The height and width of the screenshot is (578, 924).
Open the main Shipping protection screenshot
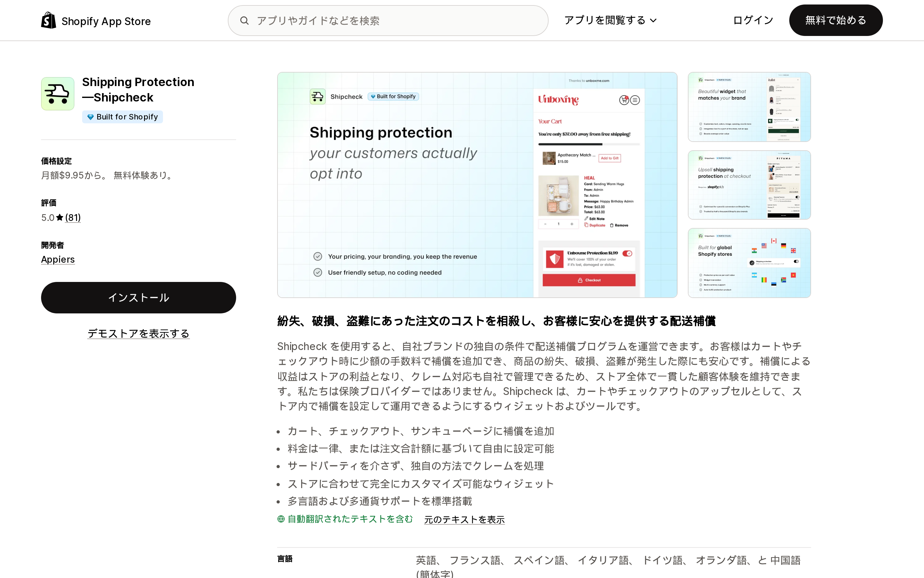tap(477, 185)
